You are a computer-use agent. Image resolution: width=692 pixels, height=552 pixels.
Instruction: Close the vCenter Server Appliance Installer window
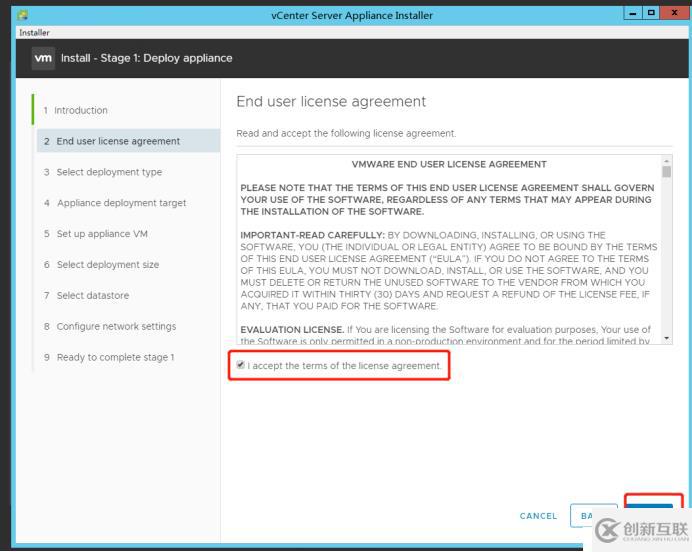click(674, 13)
